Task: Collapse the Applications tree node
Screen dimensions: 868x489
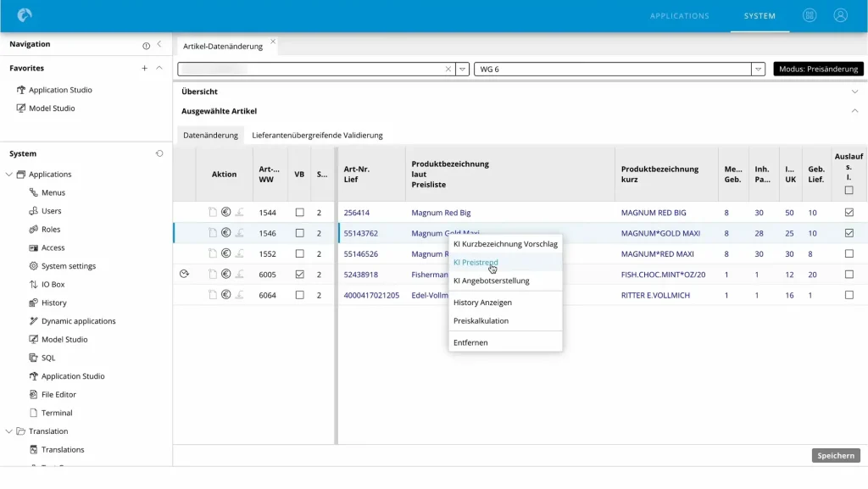Action: (x=8, y=175)
